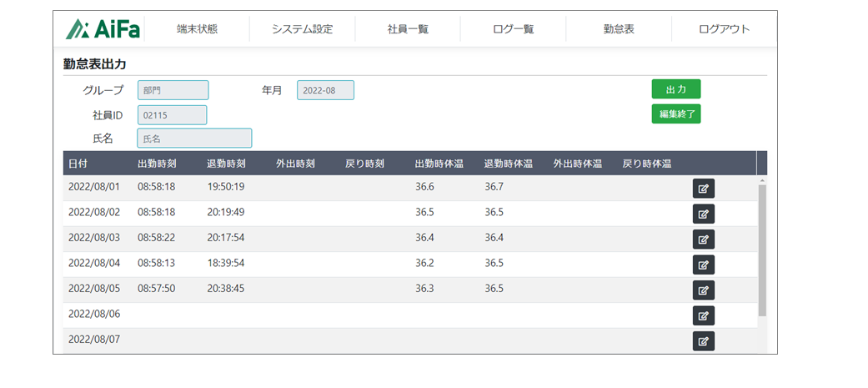Open the ログ一覧 page
The width and height of the screenshot is (868, 388).
point(513,29)
